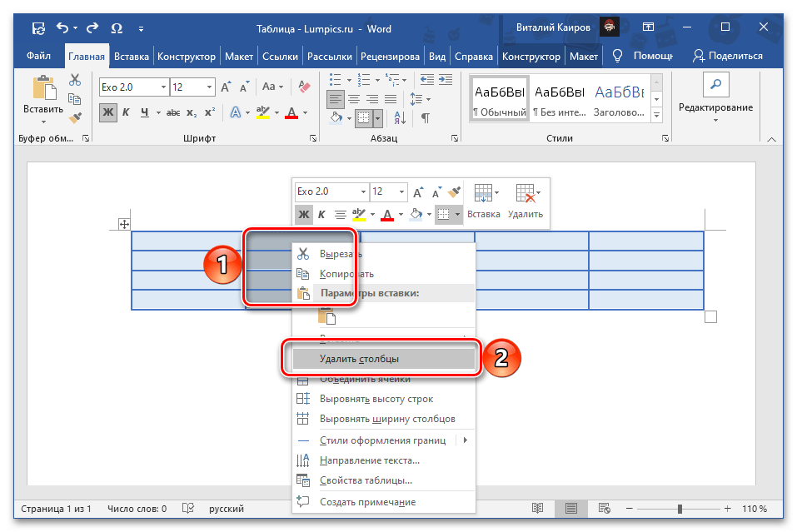
Task: Apply the Обычный style
Action: click(x=499, y=98)
